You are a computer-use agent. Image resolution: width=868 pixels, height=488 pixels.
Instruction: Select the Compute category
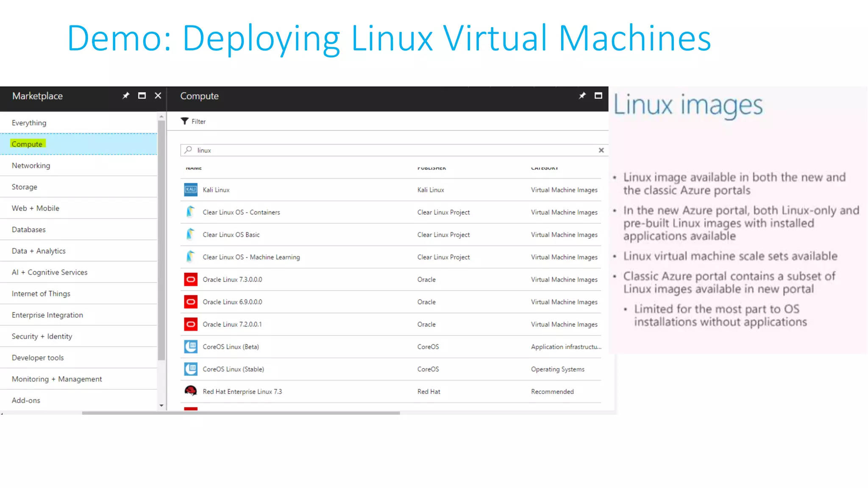pyautogui.click(x=78, y=144)
